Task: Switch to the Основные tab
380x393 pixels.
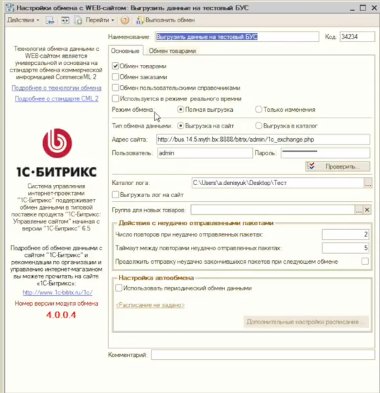Action: point(125,51)
